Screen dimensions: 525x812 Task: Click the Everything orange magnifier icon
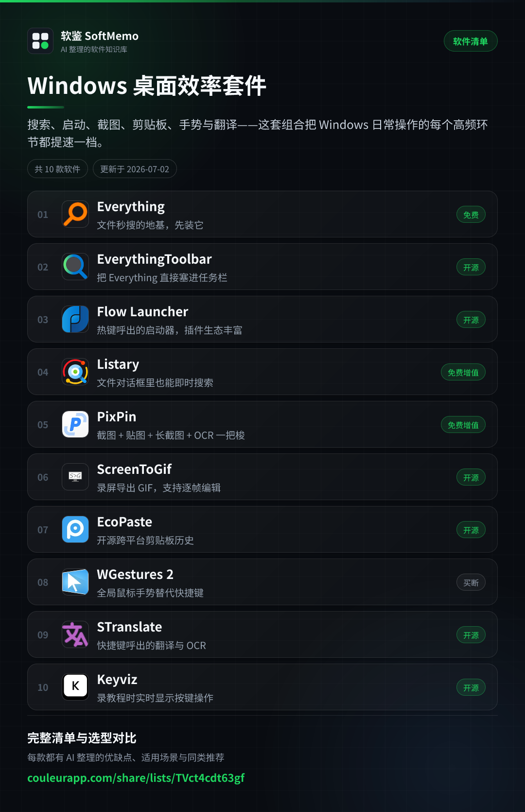click(75, 214)
